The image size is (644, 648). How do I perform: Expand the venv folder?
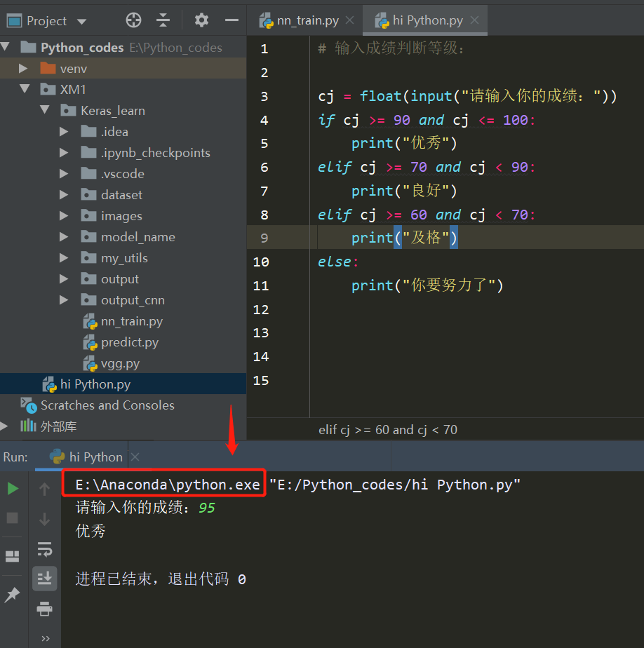[x=23, y=69]
